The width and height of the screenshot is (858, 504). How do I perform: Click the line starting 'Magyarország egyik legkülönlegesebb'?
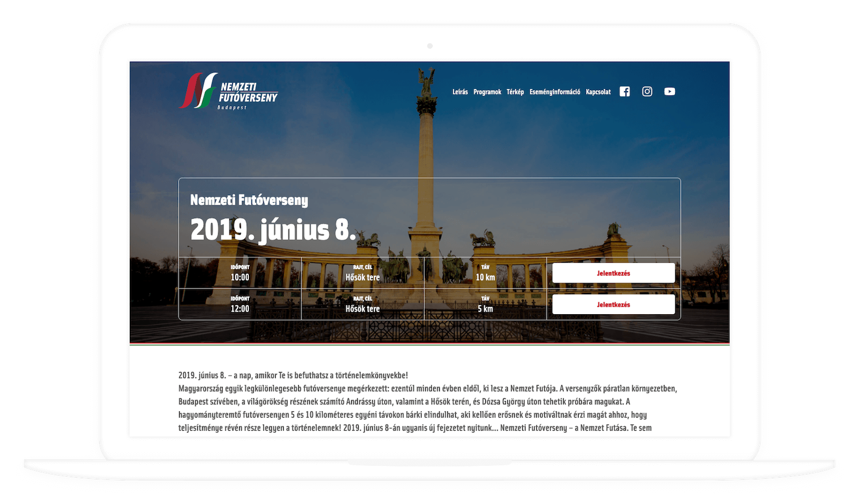428,388
